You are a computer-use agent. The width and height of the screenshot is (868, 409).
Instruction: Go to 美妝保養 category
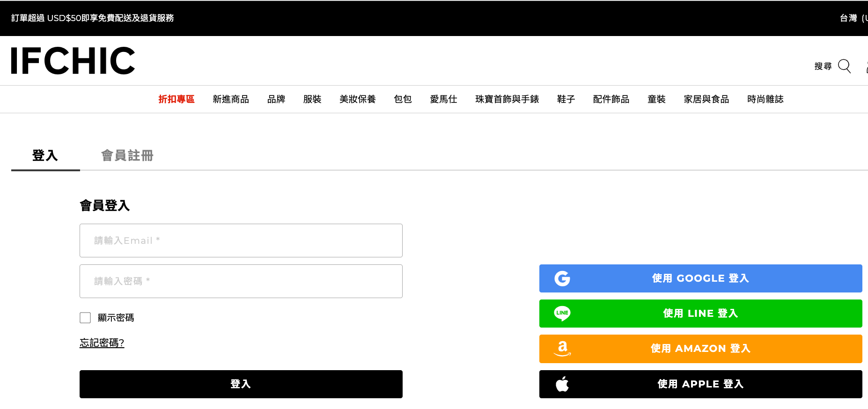(358, 99)
